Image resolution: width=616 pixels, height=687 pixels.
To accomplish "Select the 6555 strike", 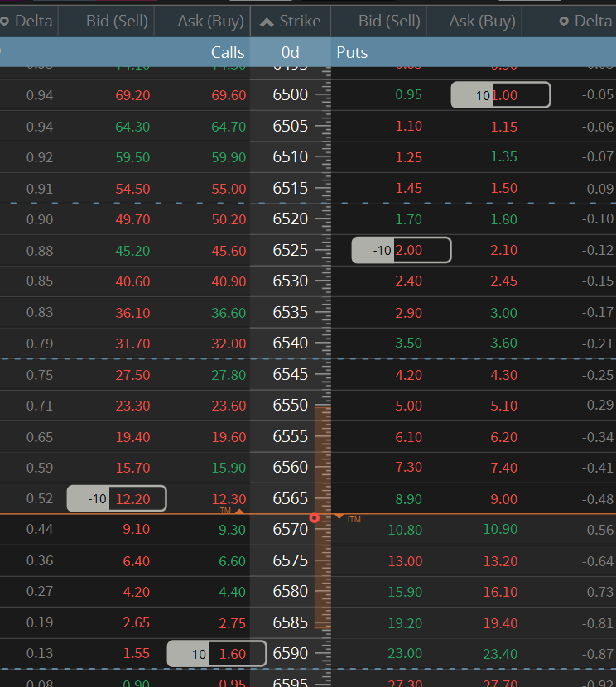I will 290,437.
